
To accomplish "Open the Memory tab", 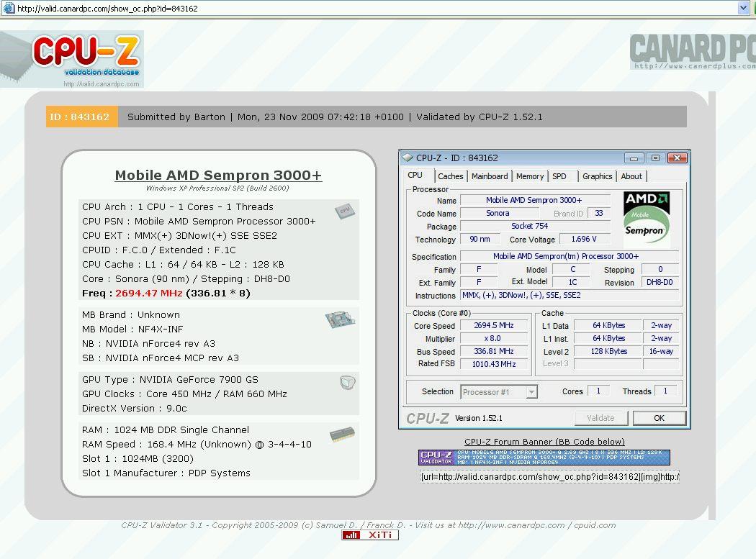I will pos(530,176).
